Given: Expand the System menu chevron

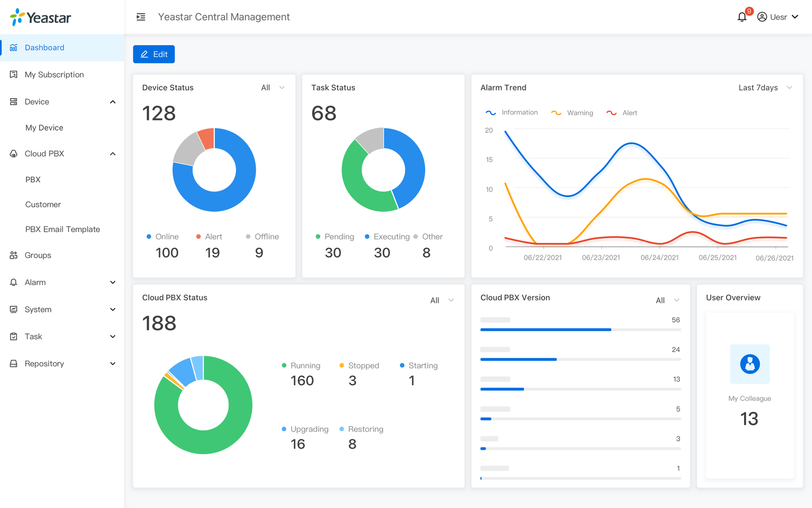Looking at the screenshot, I should coord(113,309).
